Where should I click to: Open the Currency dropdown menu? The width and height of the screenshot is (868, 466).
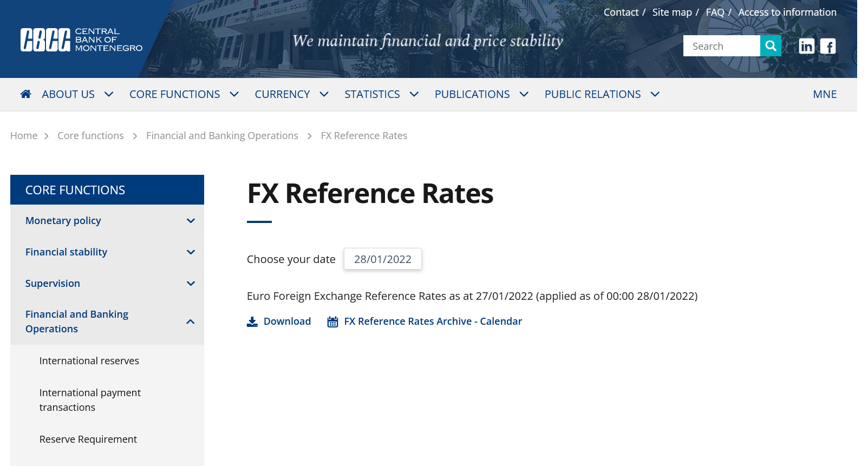[291, 94]
